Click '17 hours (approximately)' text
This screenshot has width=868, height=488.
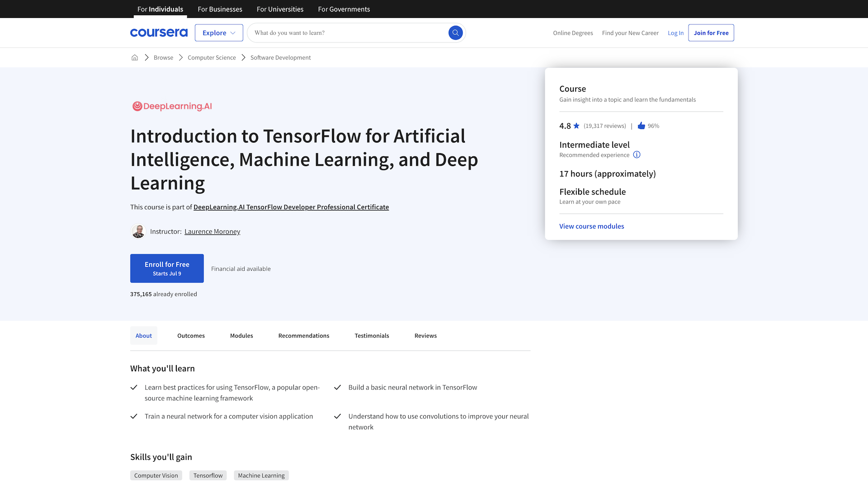607,174
